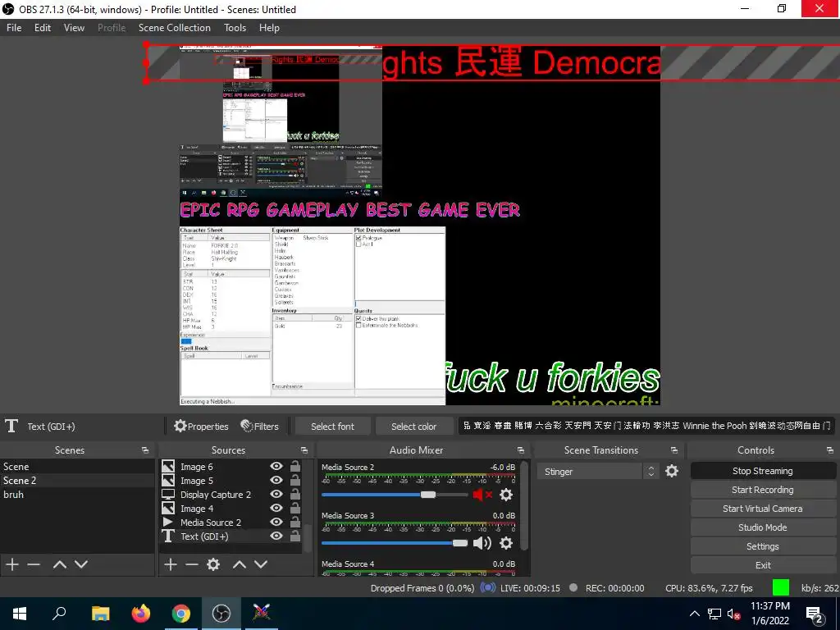Screen dimensions: 840x630
Task: Open the Tools menu
Action: 235,28
